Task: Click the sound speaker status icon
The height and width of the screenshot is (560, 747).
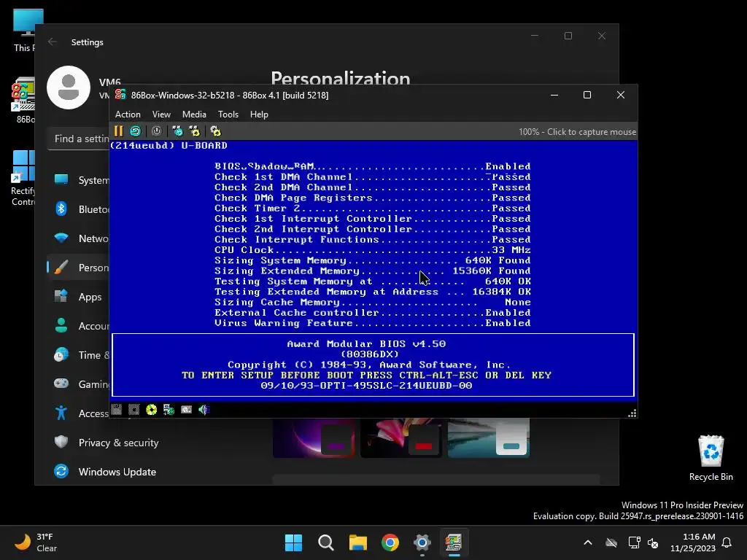Action: [204, 410]
